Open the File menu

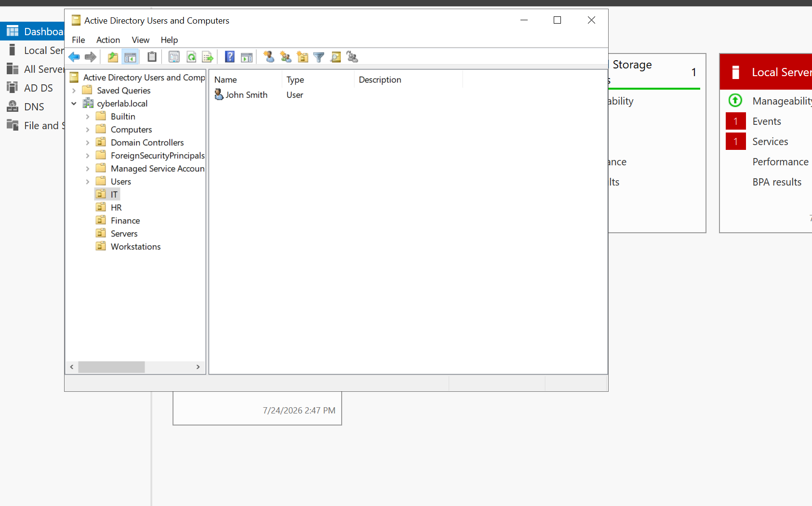[x=79, y=40]
